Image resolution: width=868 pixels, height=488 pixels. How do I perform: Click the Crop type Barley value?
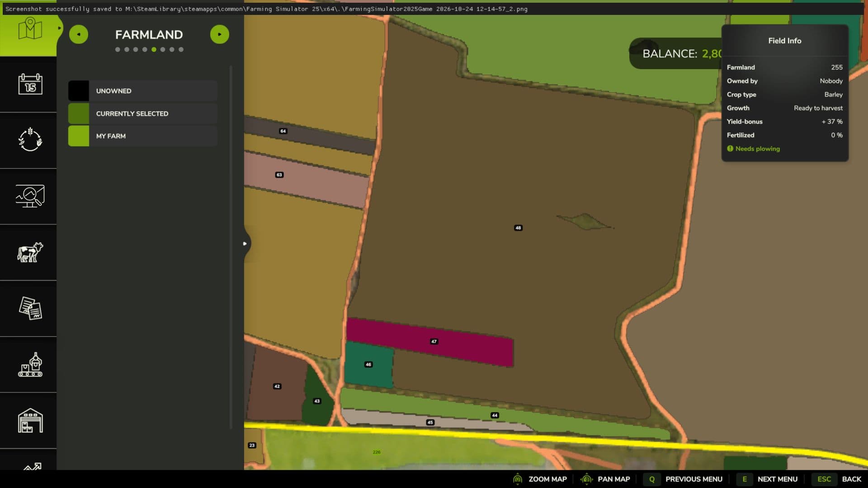coord(833,94)
